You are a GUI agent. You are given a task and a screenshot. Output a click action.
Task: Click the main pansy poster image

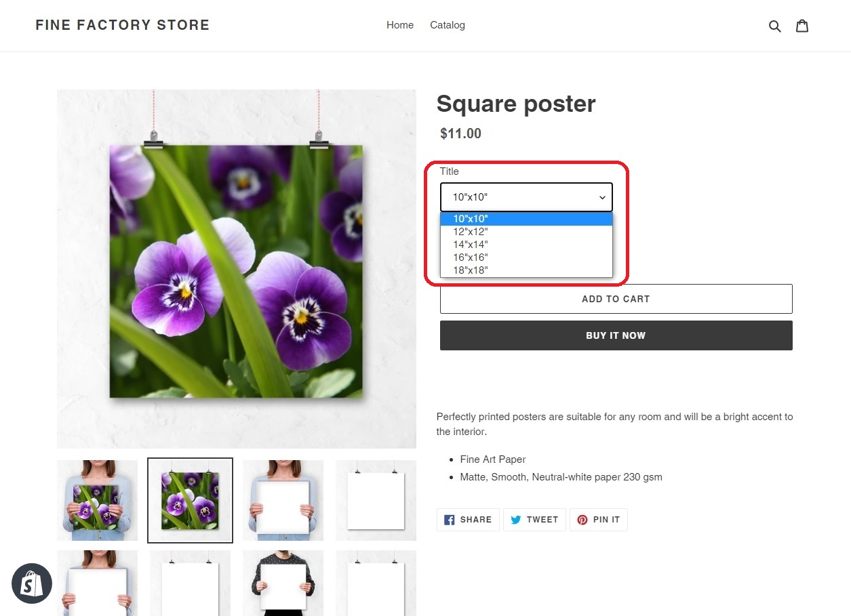click(x=237, y=269)
